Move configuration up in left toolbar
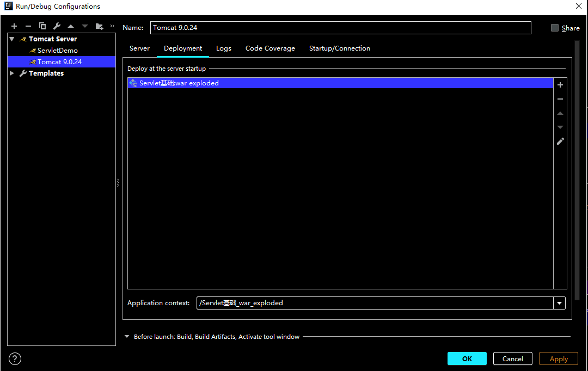588x371 pixels. [71, 26]
